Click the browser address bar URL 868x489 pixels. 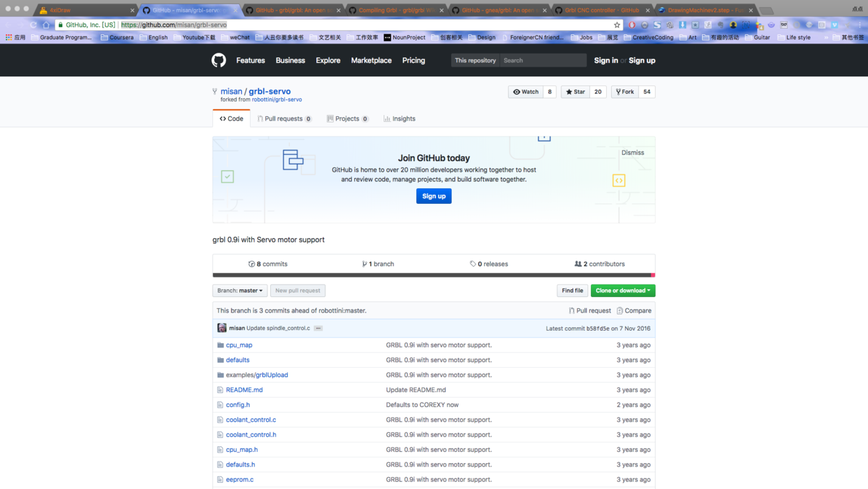point(174,25)
